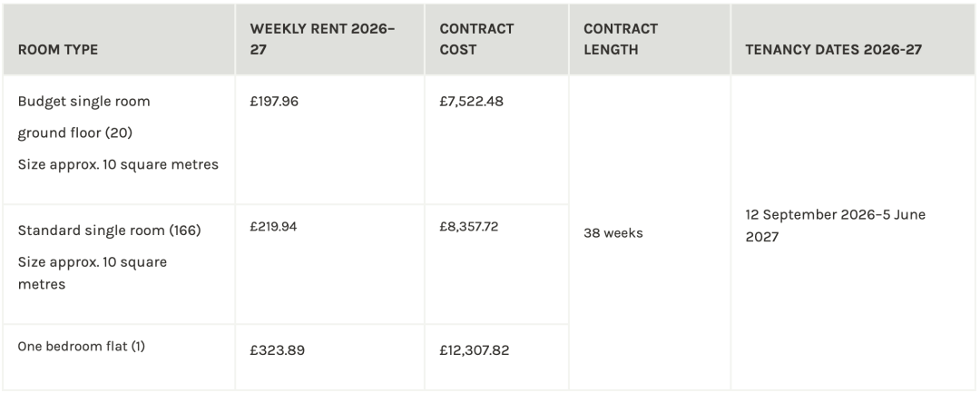980x393 pixels.
Task: Click the size text under Standard single room
Action: coord(93,272)
